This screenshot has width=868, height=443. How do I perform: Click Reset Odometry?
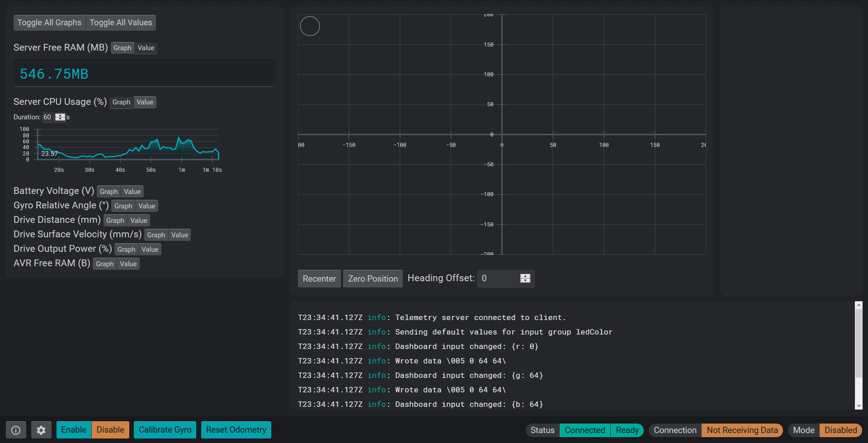coord(236,430)
